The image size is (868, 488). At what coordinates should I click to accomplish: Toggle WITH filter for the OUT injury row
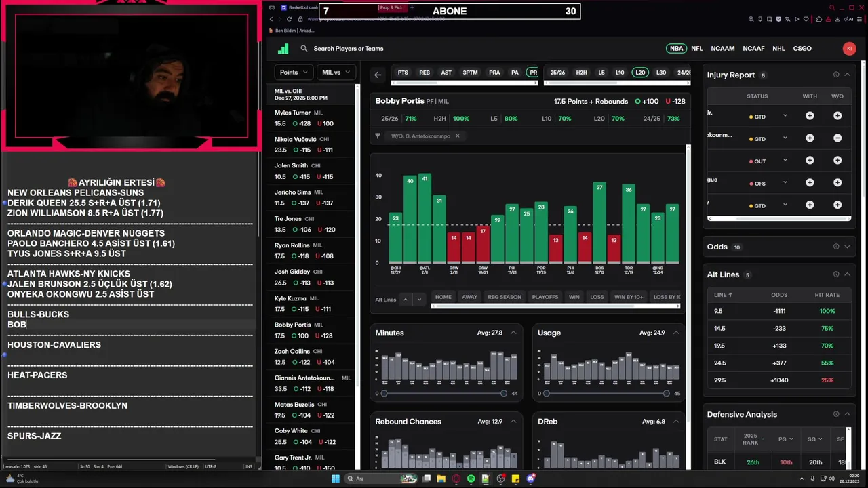point(810,161)
